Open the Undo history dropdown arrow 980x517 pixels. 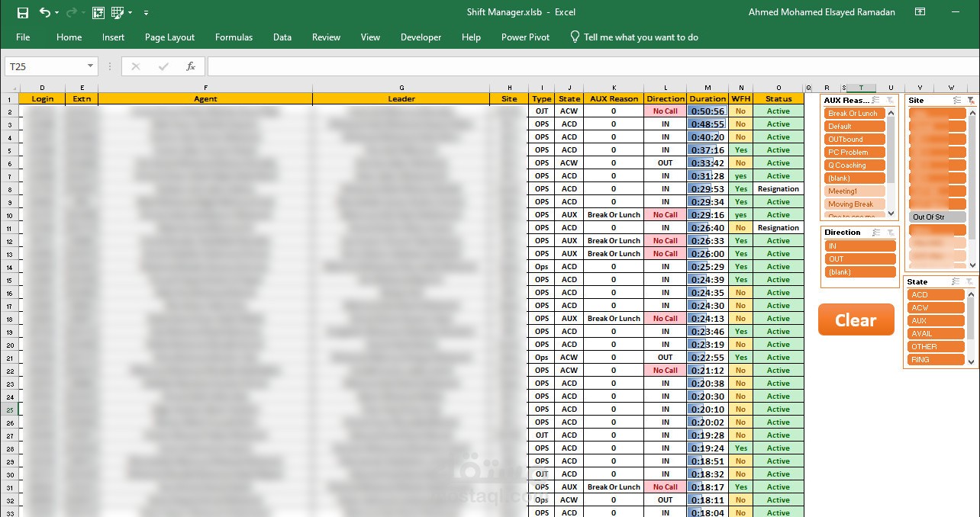pyautogui.click(x=57, y=13)
